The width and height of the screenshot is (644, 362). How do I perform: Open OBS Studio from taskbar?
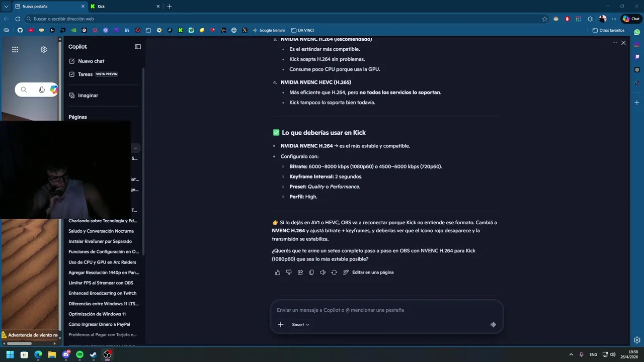point(107,354)
